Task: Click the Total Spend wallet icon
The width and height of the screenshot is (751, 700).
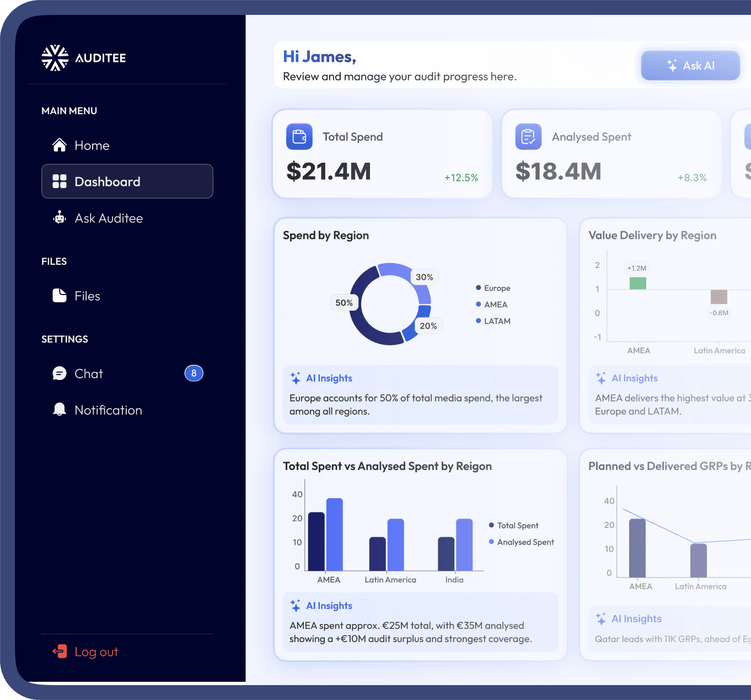Action: tap(299, 136)
